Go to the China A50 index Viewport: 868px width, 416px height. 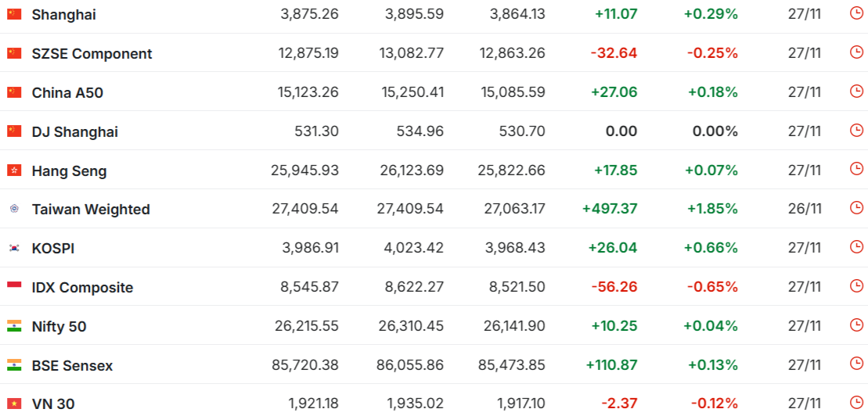click(67, 92)
